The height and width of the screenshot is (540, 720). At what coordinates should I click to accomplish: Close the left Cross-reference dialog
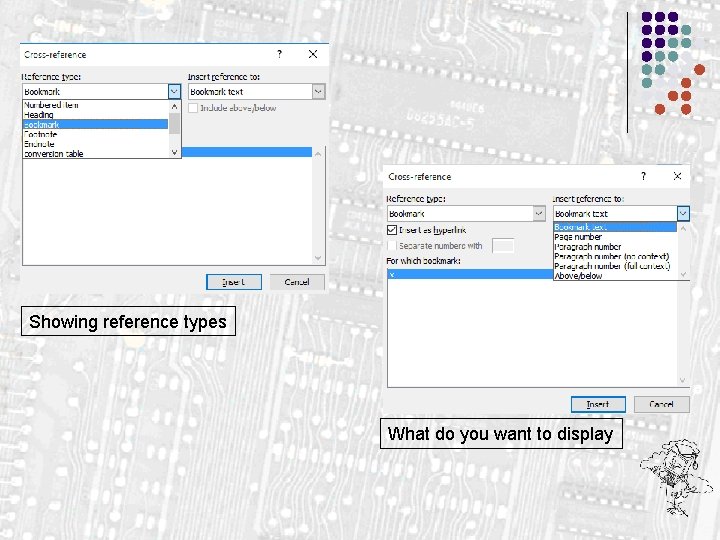tap(313, 54)
